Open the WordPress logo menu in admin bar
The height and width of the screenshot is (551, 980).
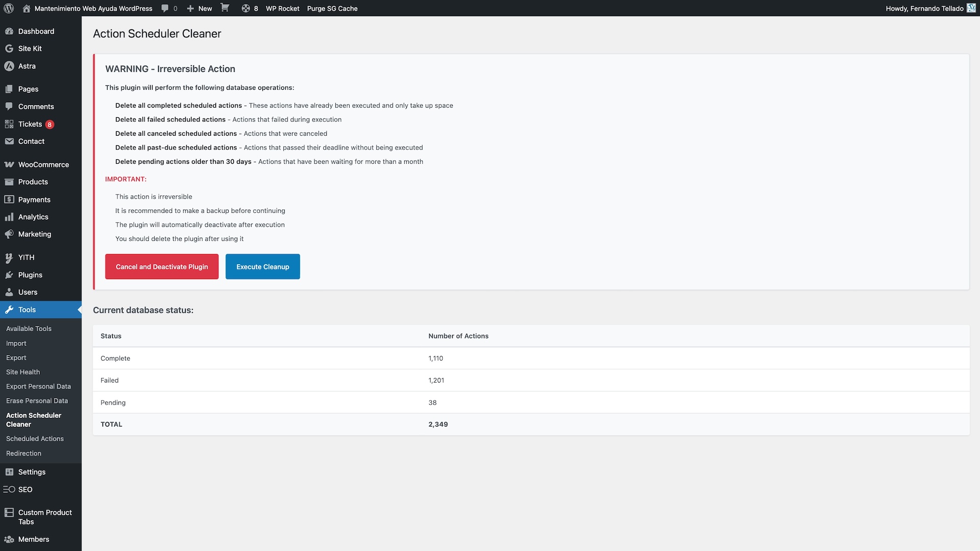(x=9, y=8)
